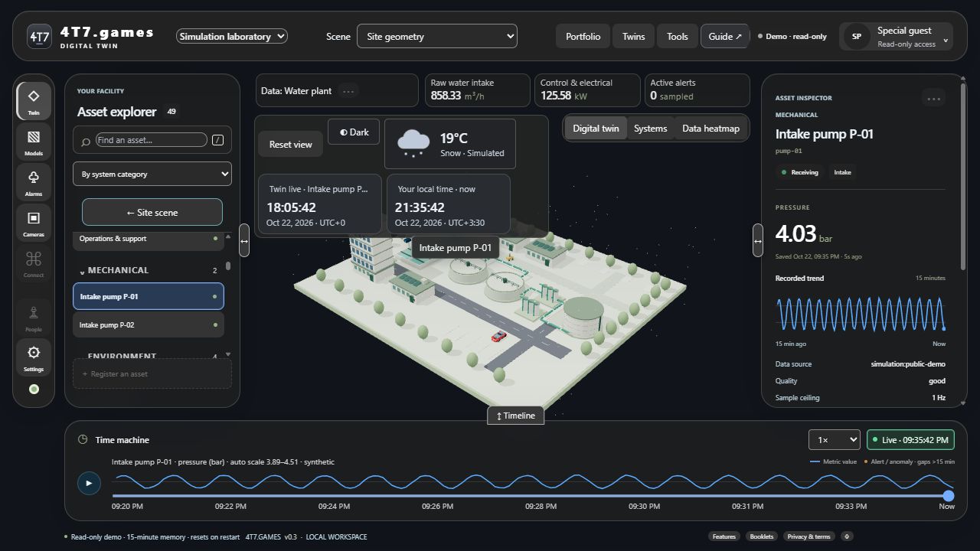Viewport: 980px width, 551px height.
Task: Click the search magnifier icon in Asset explorer
Action: pyautogui.click(x=86, y=141)
